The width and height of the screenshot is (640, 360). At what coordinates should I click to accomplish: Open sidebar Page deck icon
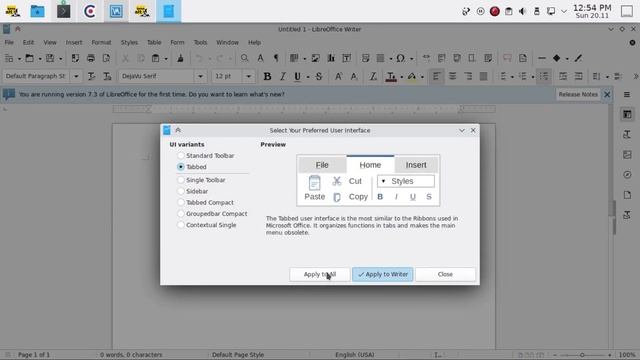pos(627,195)
